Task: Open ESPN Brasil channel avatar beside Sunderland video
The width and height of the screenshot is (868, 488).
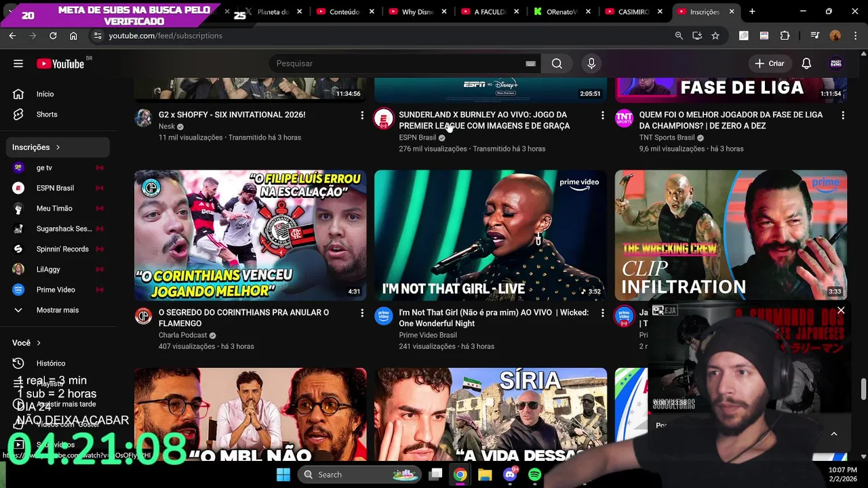Action: pyautogui.click(x=383, y=119)
